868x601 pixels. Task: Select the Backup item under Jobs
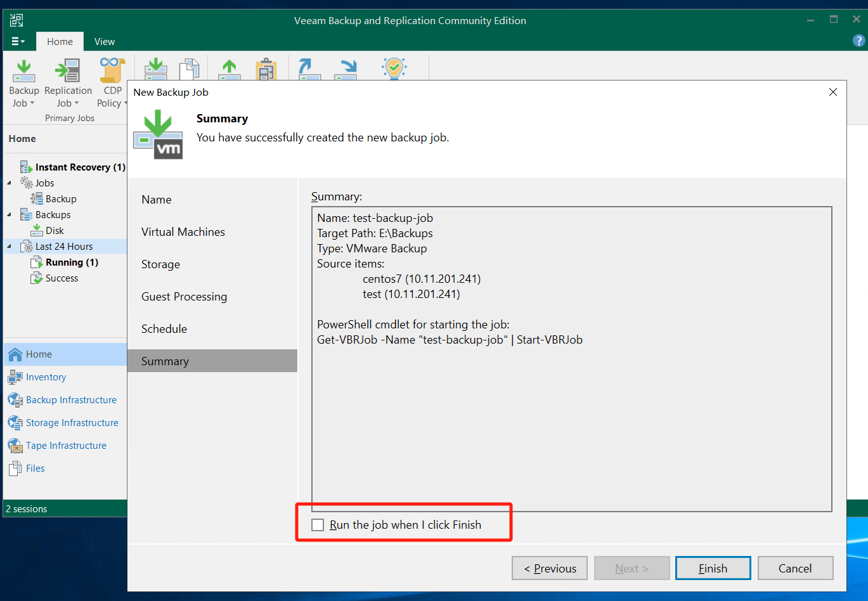[x=61, y=199]
